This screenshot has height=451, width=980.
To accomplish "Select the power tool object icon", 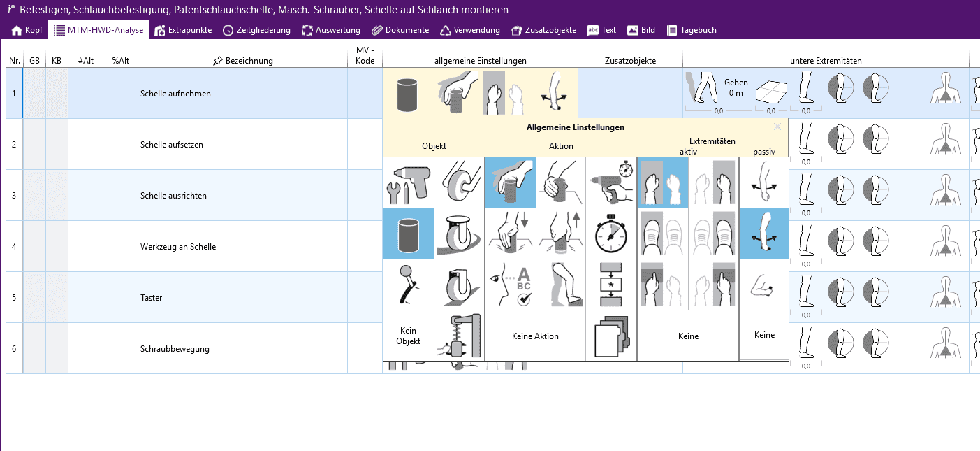I will tap(409, 182).
